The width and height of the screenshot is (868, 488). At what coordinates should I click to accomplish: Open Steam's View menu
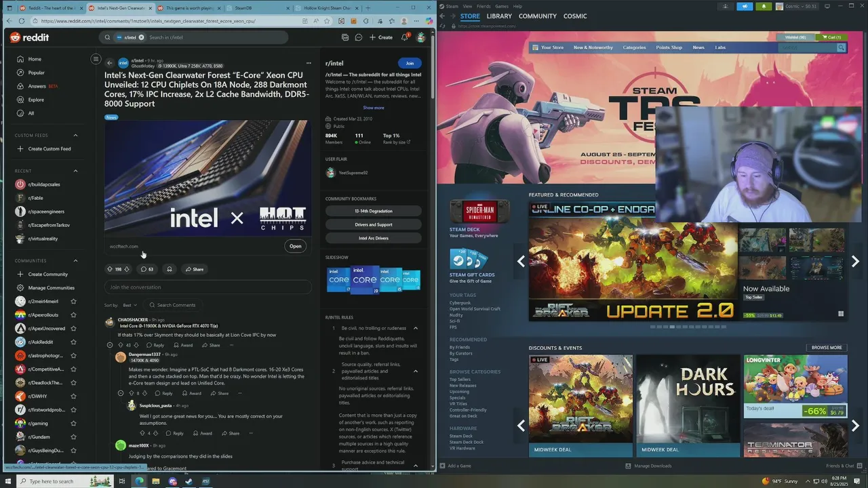tap(467, 6)
